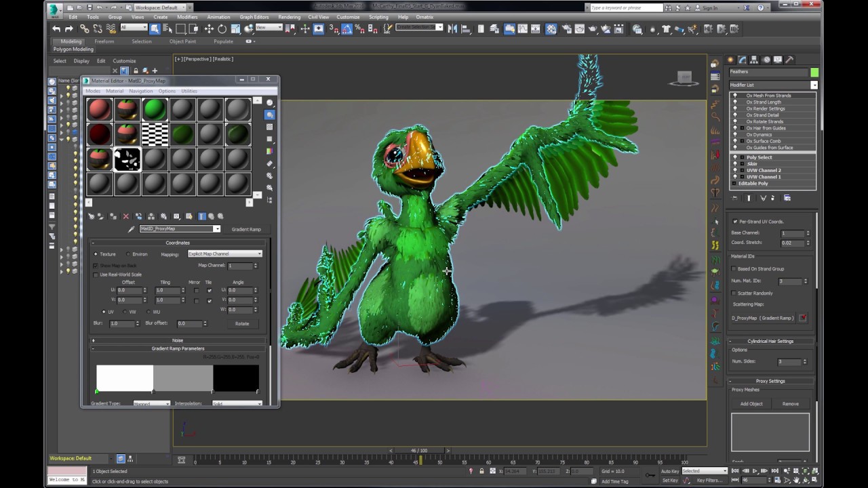Viewport: 868px width, 488px height.
Task: Collapse the Cylindrical Hair Settings rollout
Action: click(x=770, y=341)
